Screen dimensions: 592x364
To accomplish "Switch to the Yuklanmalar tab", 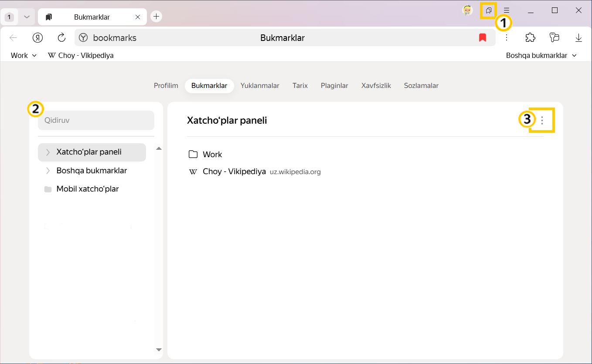I will [x=260, y=86].
